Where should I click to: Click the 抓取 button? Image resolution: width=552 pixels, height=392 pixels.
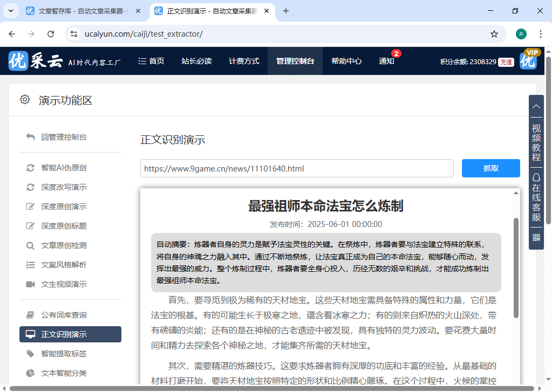490,168
